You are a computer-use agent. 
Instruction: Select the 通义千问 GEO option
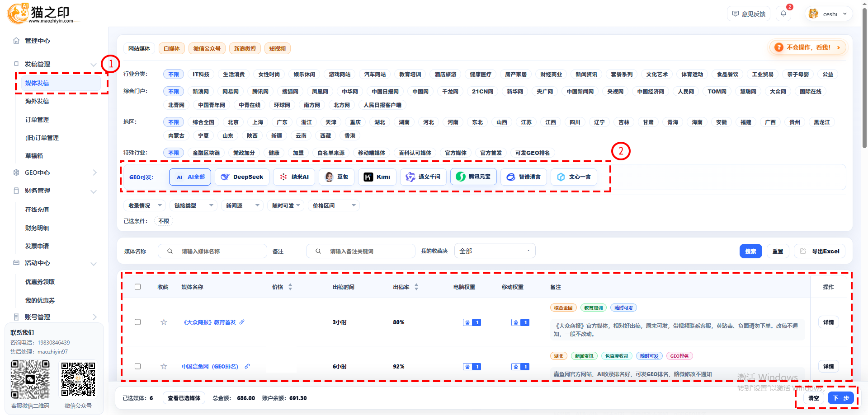pyautogui.click(x=424, y=177)
